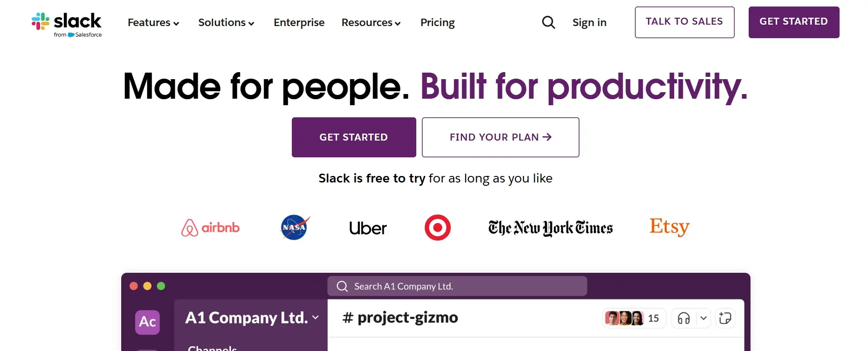Click the NASA logo
Screen dimensions: 868x351
[295, 228]
